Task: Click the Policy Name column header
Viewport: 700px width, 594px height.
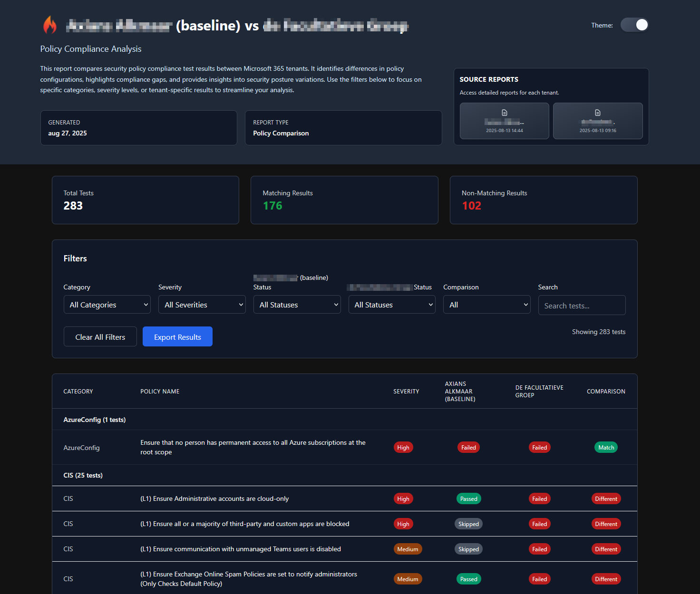Action: [160, 392]
